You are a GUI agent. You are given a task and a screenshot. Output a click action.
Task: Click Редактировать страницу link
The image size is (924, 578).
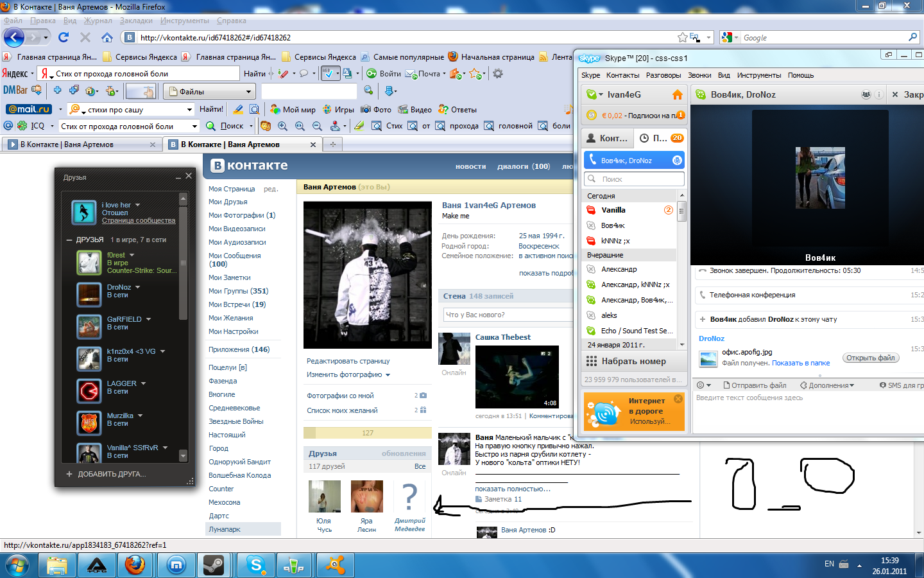point(348,361)
